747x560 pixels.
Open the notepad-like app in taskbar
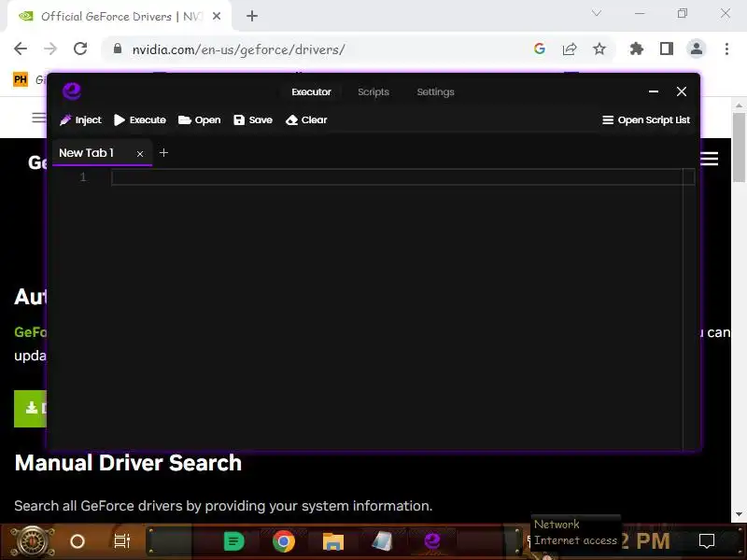click(x=383, y=541)
